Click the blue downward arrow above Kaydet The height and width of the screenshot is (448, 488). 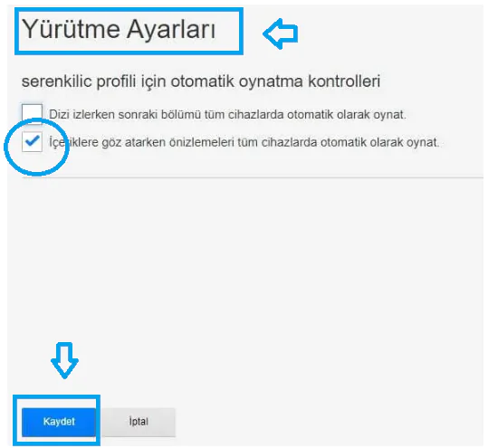[x=65, y=361]
